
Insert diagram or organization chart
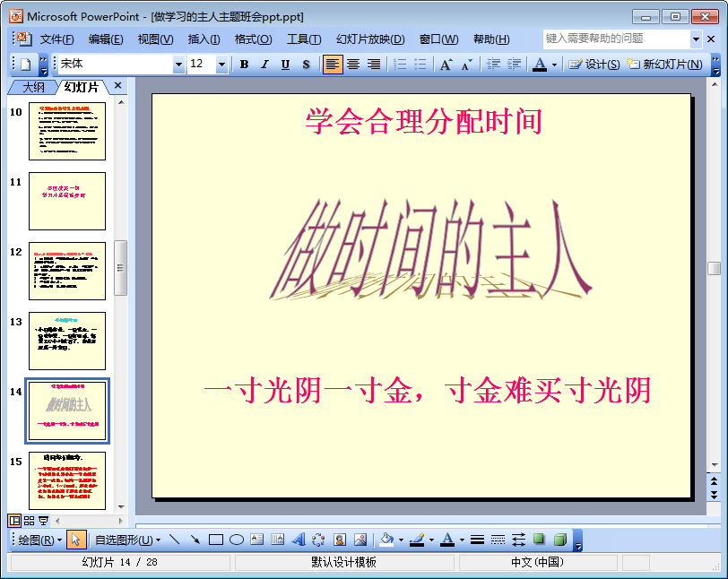click(318, 540)
